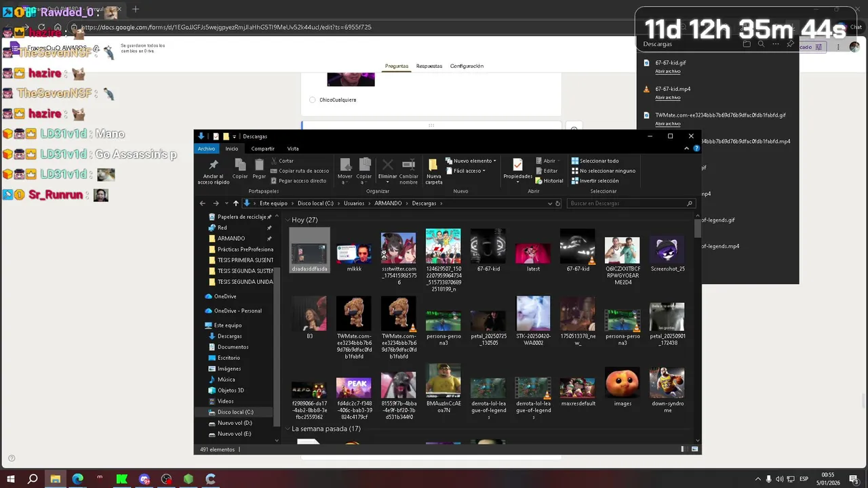
Task: Click Abrir archivo under 67-67-kid.gif download
Action: [x=667, y=71]
